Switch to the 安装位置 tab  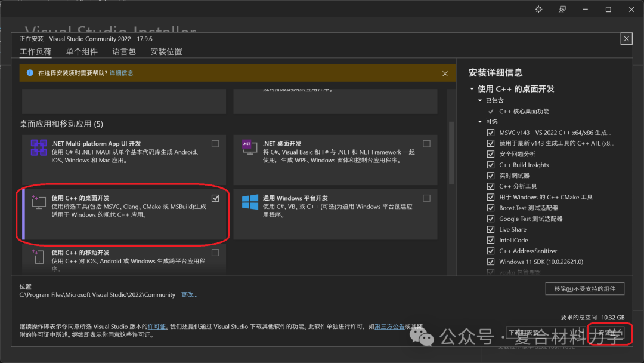(166, 51)
